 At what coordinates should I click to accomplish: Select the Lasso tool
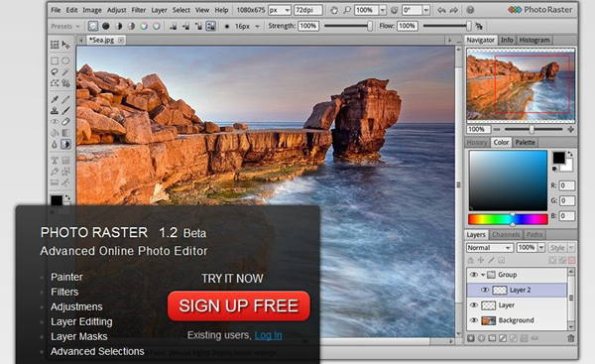tap(55, 72)
